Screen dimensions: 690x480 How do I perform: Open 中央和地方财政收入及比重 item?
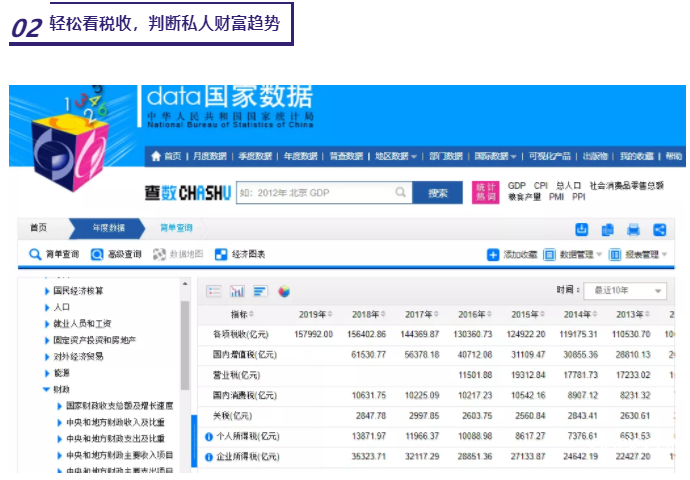pyautogui.click(x=115, y=422)
